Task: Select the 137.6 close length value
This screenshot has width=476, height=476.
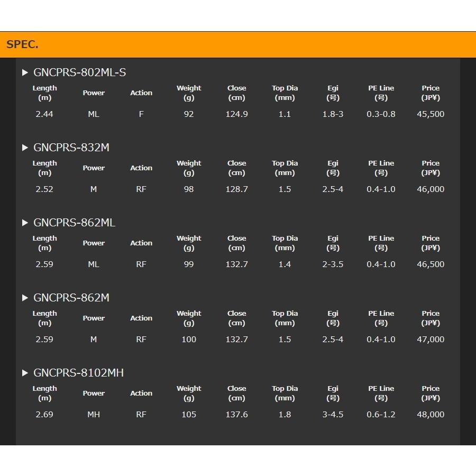Action: [x=236, y=415]
